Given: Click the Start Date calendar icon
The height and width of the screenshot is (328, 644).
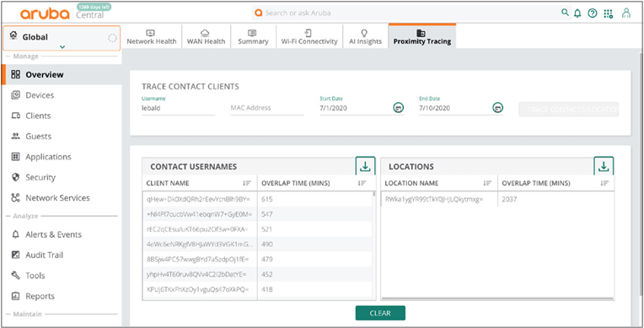Looking at the screenshot, I should tap(398, 108).
